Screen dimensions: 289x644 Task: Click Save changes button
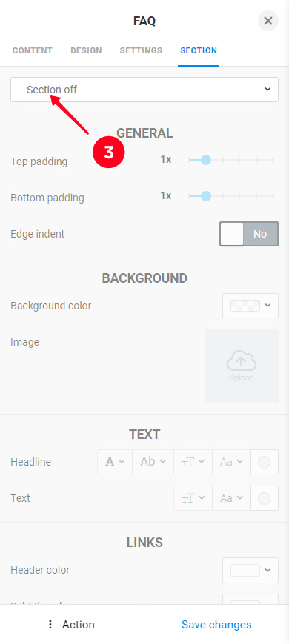coord(216,625)
